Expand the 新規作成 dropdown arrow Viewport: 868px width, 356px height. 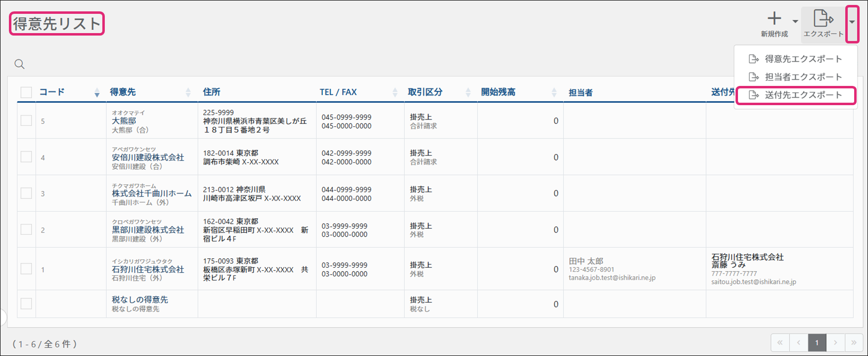795,21
